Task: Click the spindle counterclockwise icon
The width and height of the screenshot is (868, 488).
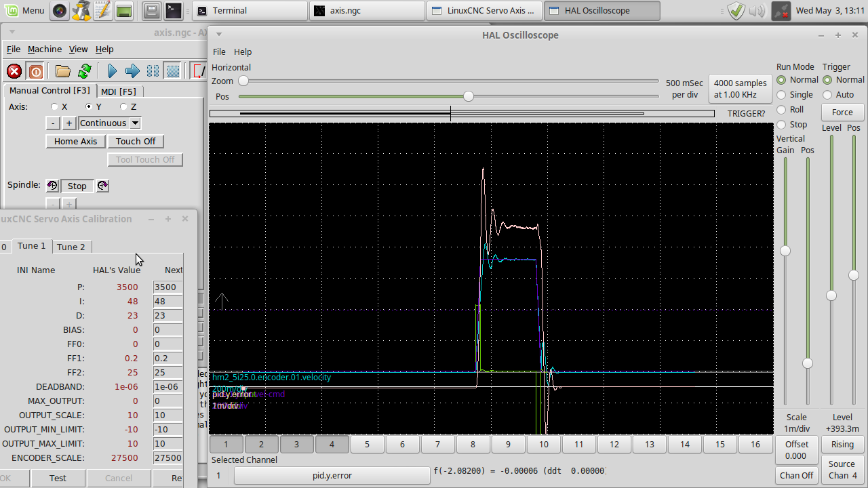Action: pos(52,186)
